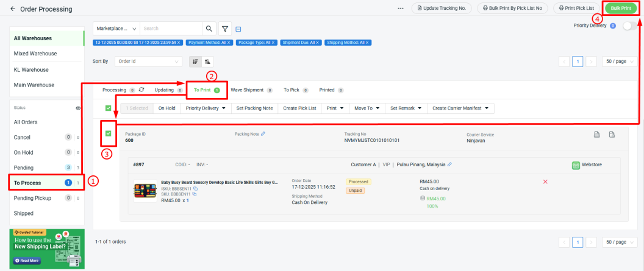
Task: Click the search magnifier icon
Action: coord(209,29)
